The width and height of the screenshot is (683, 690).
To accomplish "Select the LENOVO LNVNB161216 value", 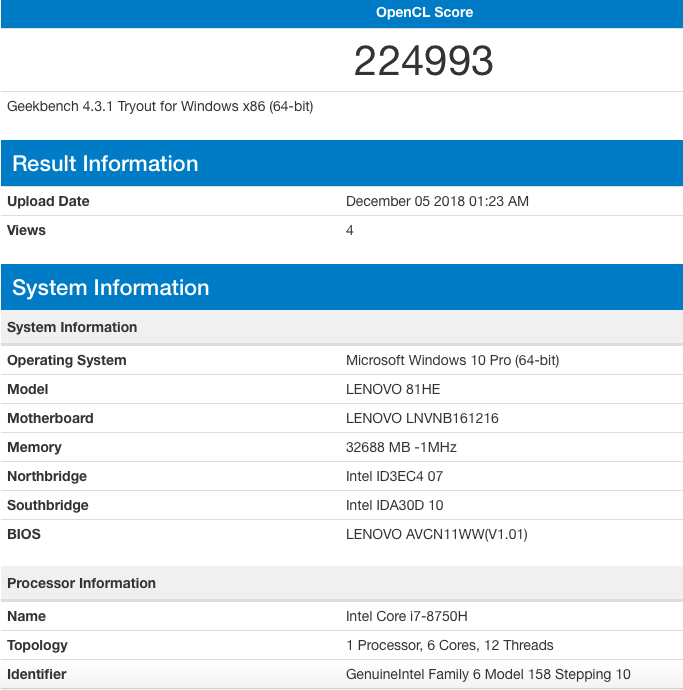I will 422,418.
